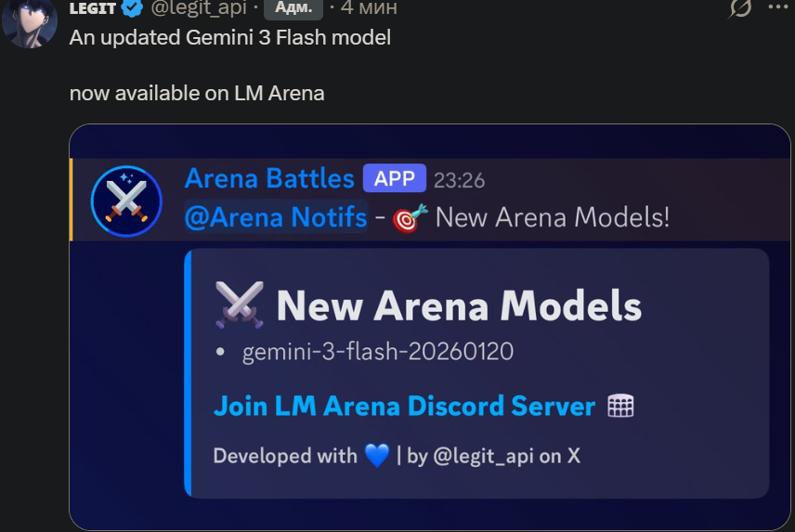Click the dart target emoji icon

(411, 218)
